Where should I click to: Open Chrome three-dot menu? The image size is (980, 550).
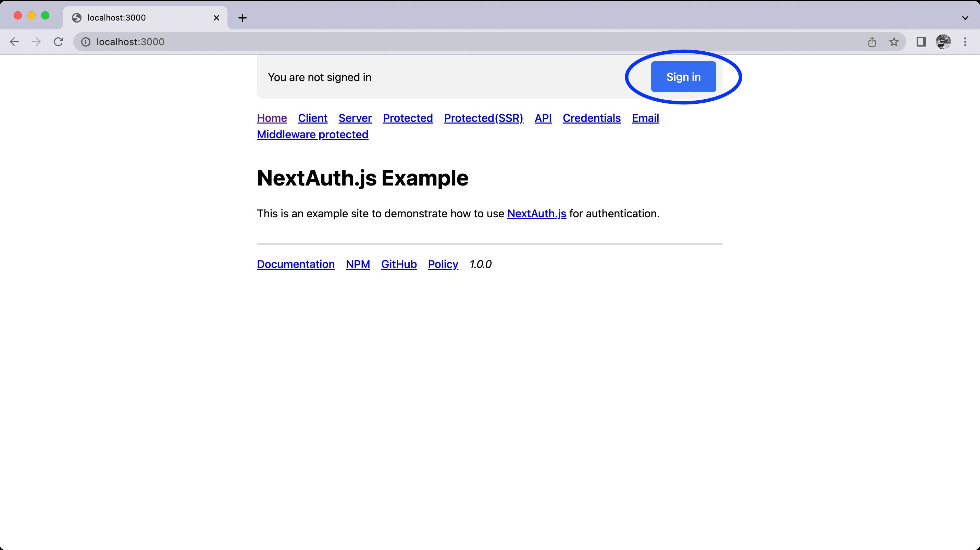click(x=965, y=42)
